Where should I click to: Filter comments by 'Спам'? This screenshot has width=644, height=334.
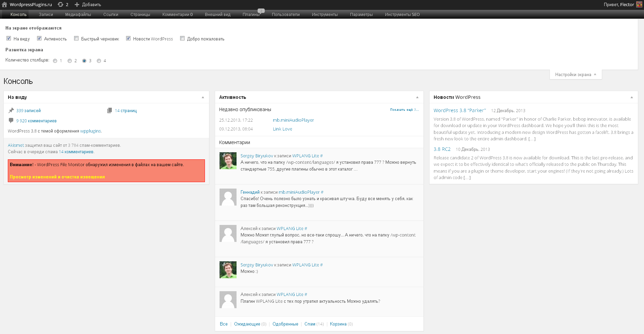pos(310,324)
